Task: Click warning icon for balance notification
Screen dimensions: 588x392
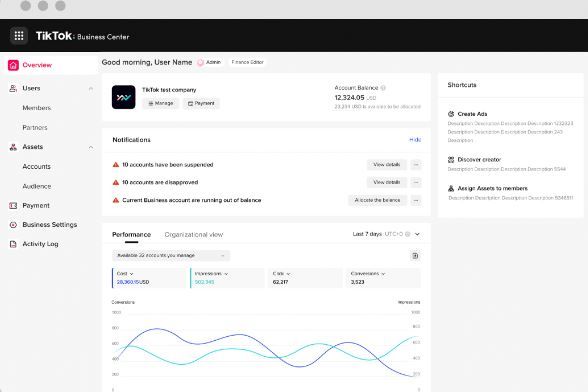Action: coord(116,200)
